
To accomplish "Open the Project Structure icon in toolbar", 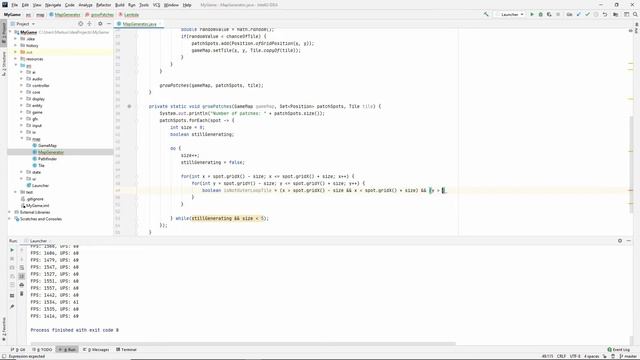I will 616,15.
